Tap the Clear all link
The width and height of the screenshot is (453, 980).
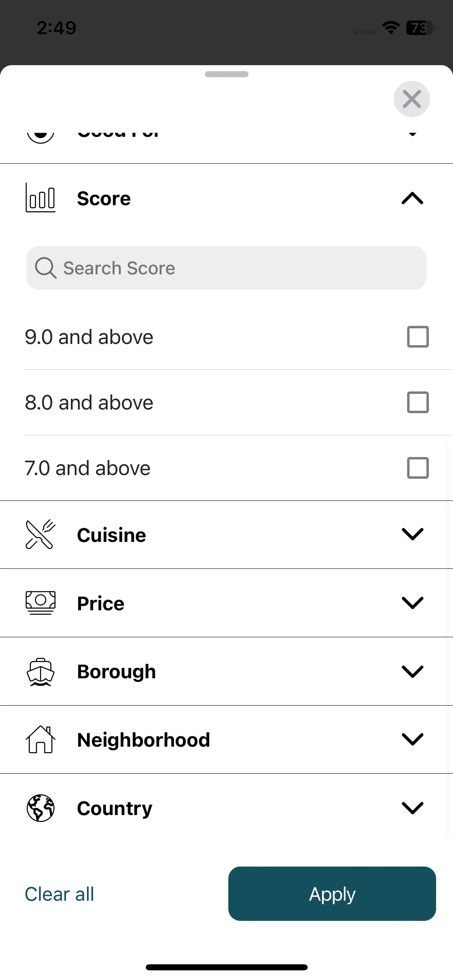click(x=59, y=894)
